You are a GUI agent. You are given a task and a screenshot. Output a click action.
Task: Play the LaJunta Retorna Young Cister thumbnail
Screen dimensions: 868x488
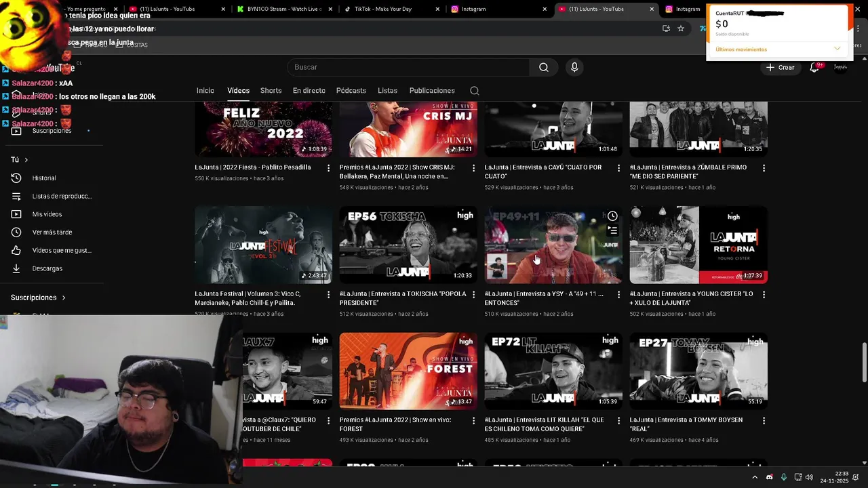point(698,245)
